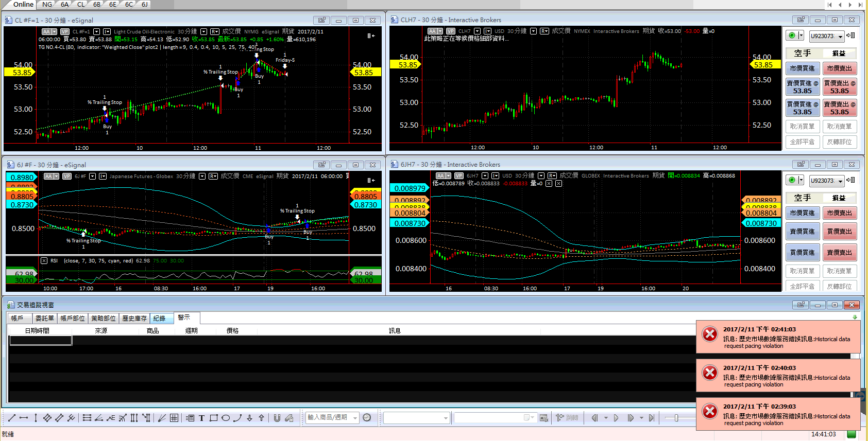Click red error icon of 02:39:03 alert
The height and width of the screenshot is (441, 868).
click(x=710, y=411)
